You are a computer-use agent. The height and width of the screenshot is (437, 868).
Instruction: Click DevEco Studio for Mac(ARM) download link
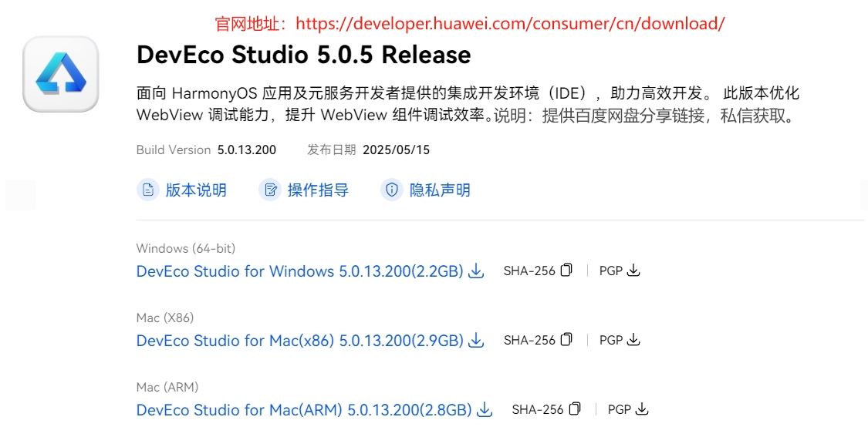[304, 410]
